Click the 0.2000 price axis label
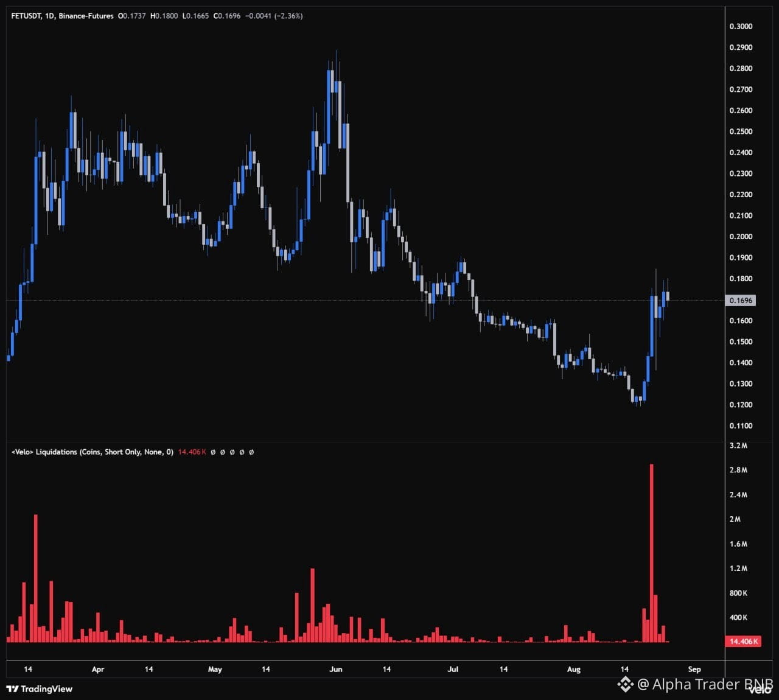The width and height of the screenshot is (779, 700). pyautogui.click(x=741, y=237)
